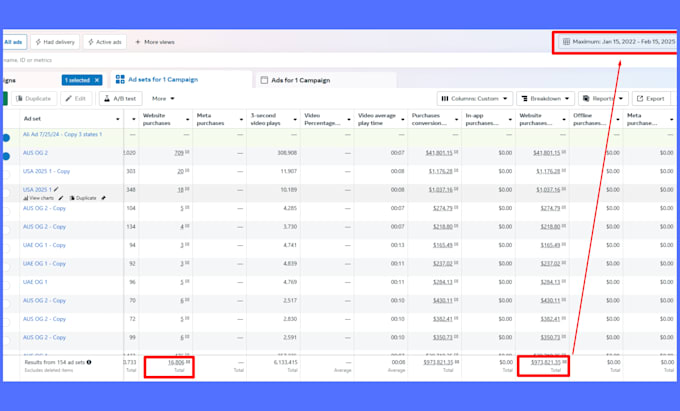The image size is (680, 411).
Task: Click the Duplicate icon under USA 2025 1
Action: click(69, 198)
